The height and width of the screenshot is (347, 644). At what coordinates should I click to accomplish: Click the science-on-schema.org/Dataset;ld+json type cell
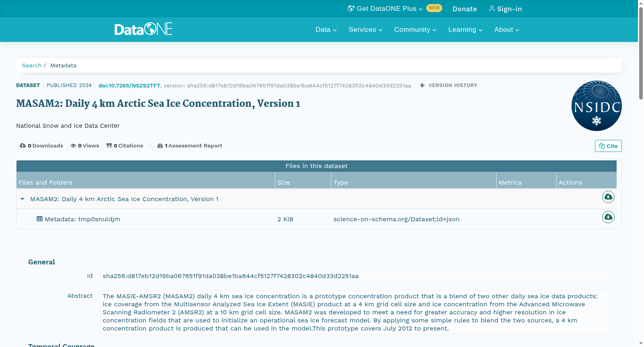396,219
